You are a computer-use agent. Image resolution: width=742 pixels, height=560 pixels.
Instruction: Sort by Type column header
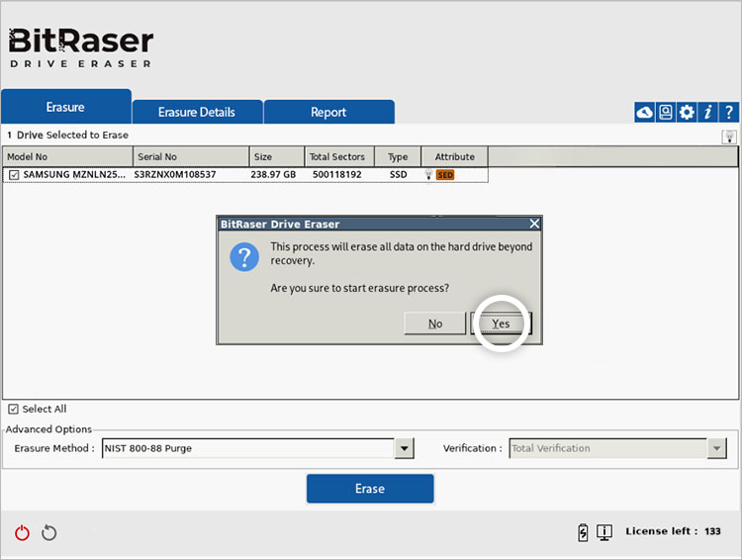[x=398, y=156]
